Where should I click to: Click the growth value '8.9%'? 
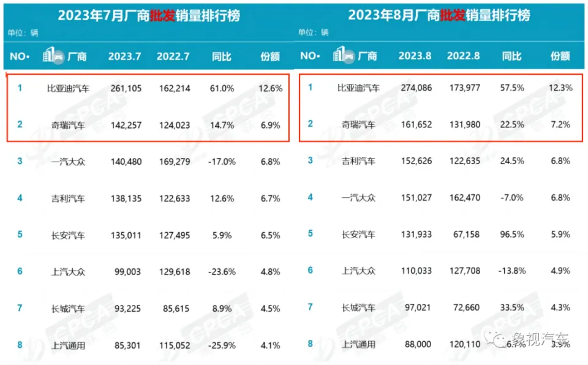pyautogui.click(x=222, y=309)
